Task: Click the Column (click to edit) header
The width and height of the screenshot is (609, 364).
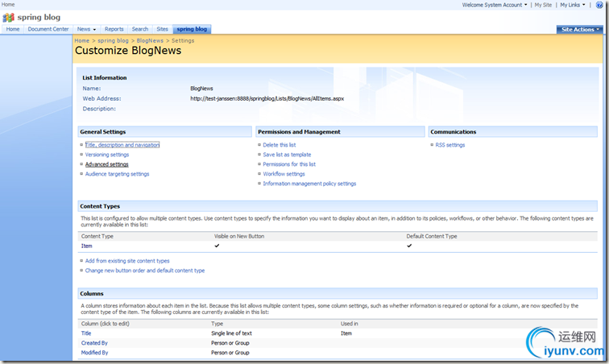Action: point(106,324)
